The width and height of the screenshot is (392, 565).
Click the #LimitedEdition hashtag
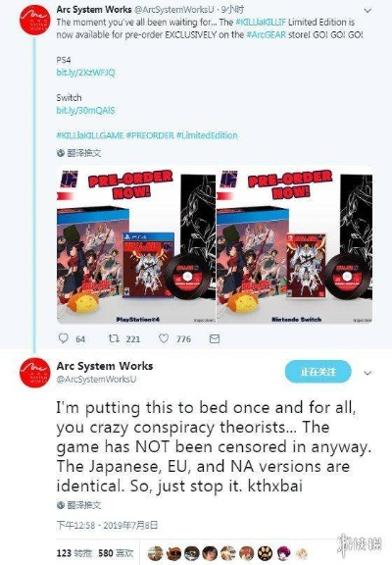[x=207, y=135]
